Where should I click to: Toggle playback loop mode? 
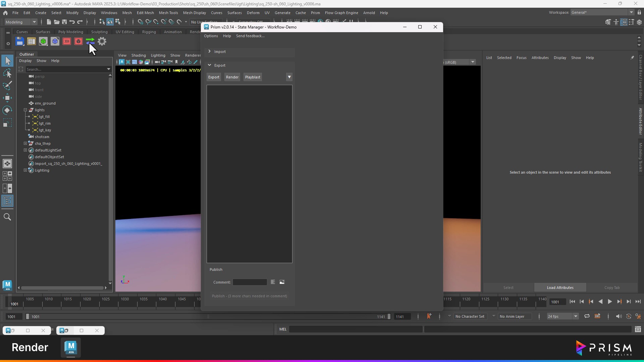587,316
